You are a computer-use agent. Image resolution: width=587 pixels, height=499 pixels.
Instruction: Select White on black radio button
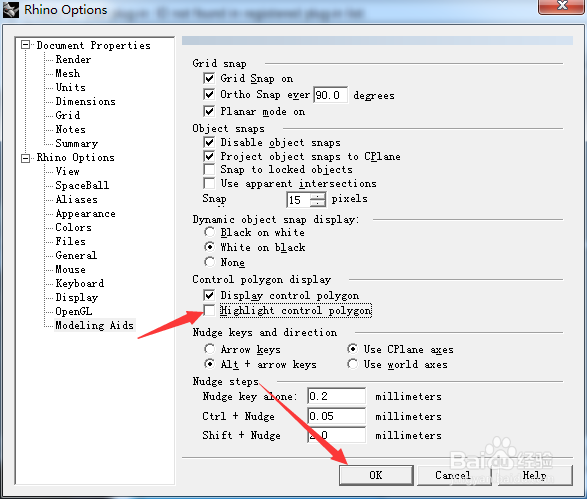[210, 247]
